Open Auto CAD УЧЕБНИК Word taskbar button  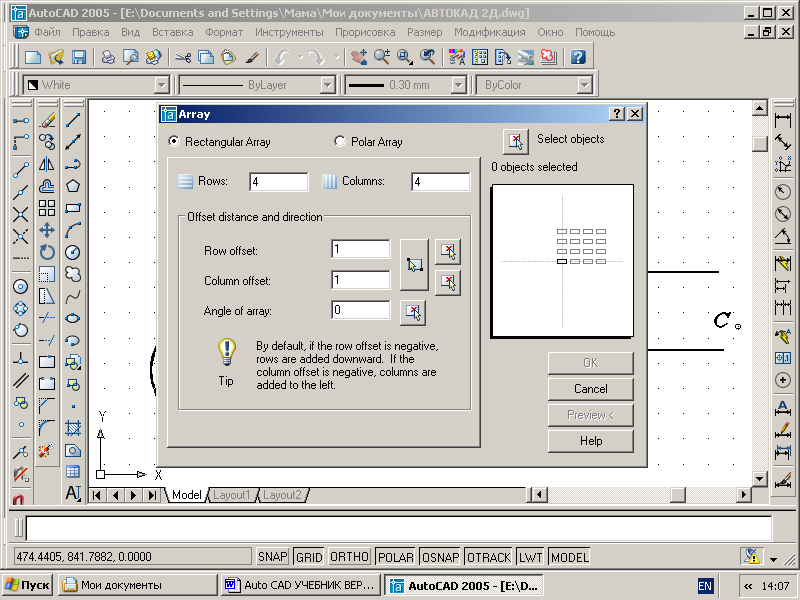point(301,585)
